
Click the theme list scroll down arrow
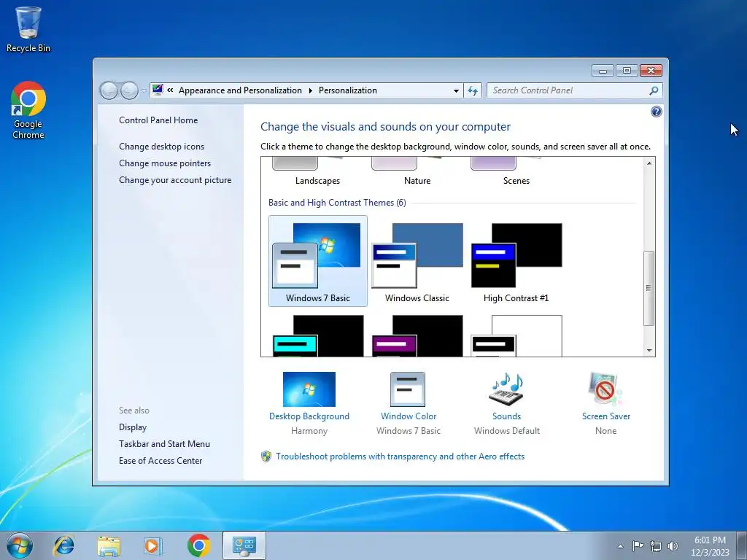click(x=649, y=351)
